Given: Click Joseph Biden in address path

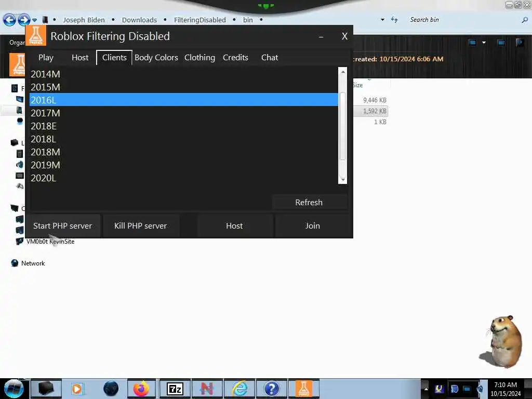Looking at the screenshot, I should [x=84, y=20].
